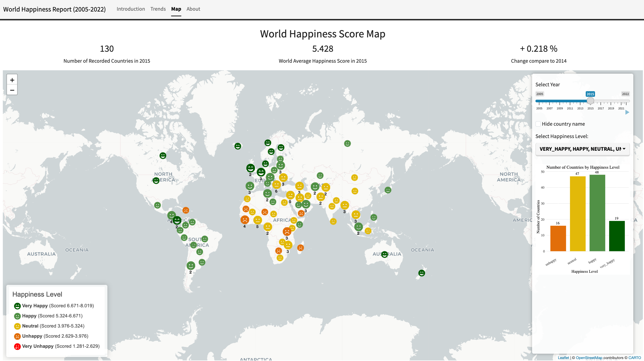Screen dimensions: 644x361
Task: Select Australia's very happy face marker
Action: (384, 254)
